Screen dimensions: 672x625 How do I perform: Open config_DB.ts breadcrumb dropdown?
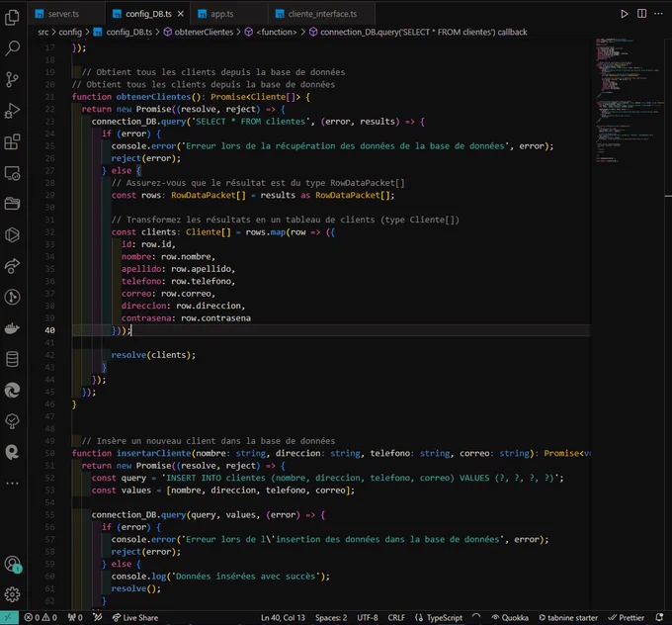128,33
